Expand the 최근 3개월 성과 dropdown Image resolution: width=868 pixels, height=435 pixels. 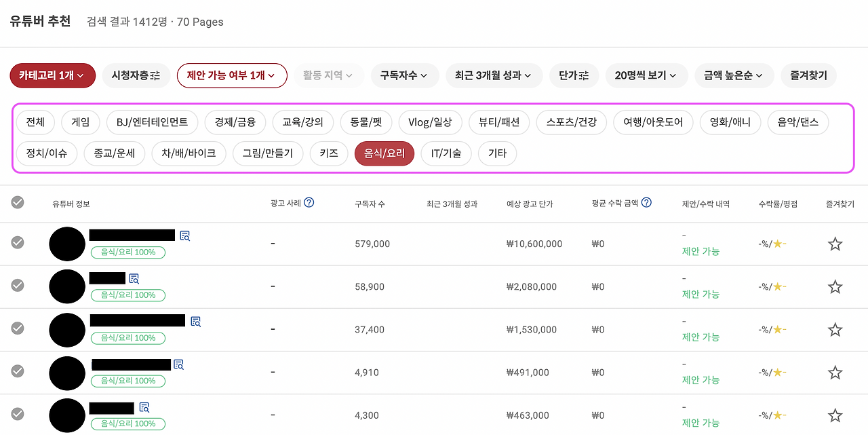[x=494, y=75]
